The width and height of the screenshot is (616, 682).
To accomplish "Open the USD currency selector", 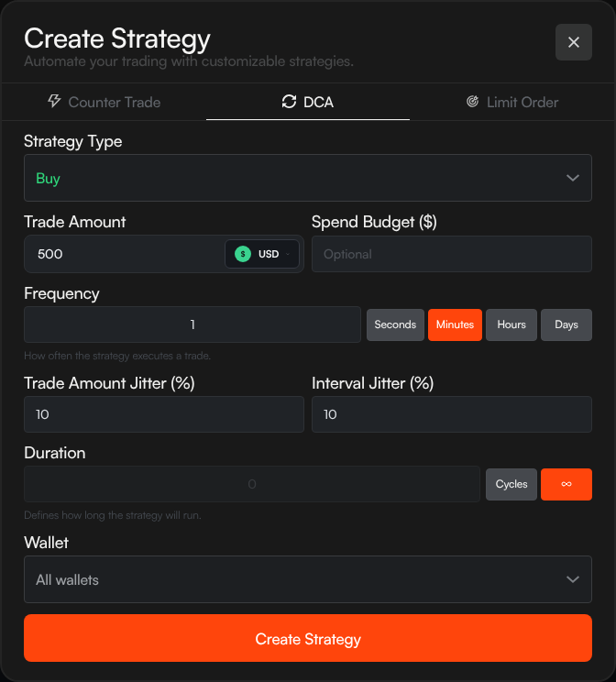I will [x=262, y=254].
